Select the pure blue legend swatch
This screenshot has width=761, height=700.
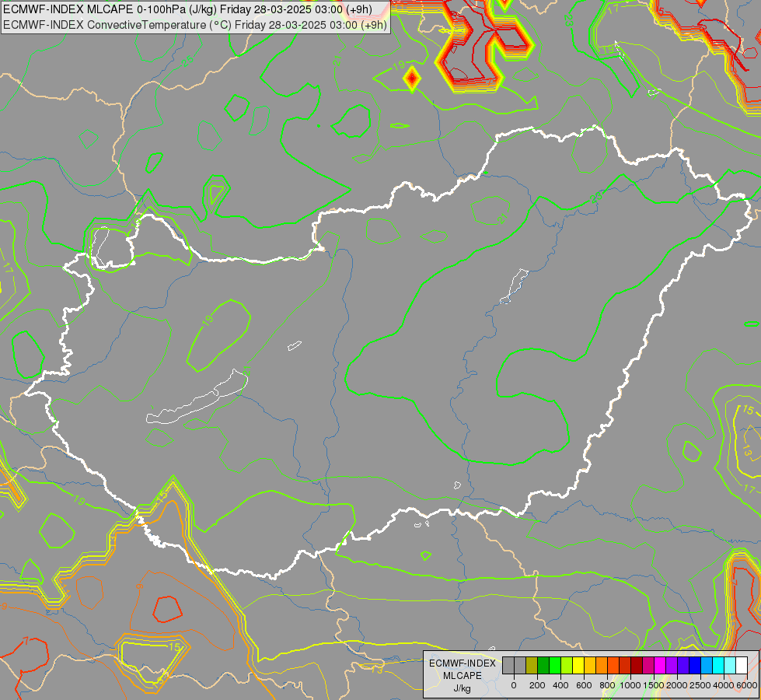pos(696,665)
